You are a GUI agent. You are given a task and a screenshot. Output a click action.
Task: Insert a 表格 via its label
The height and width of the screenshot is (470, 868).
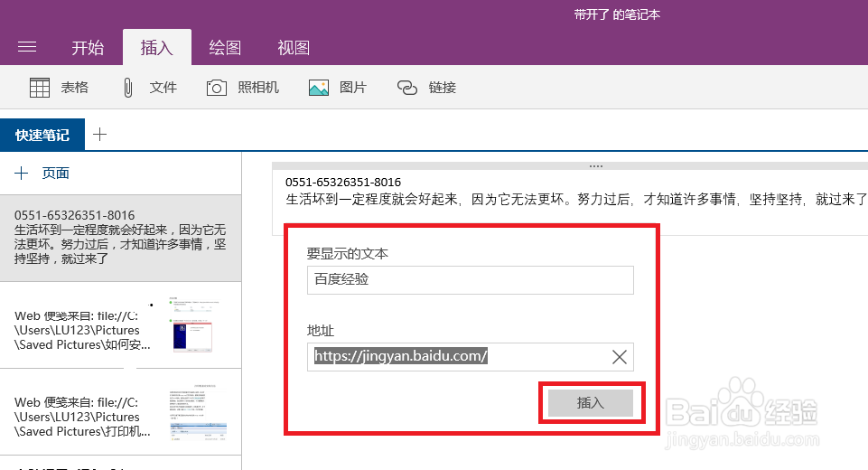(75, 88)
